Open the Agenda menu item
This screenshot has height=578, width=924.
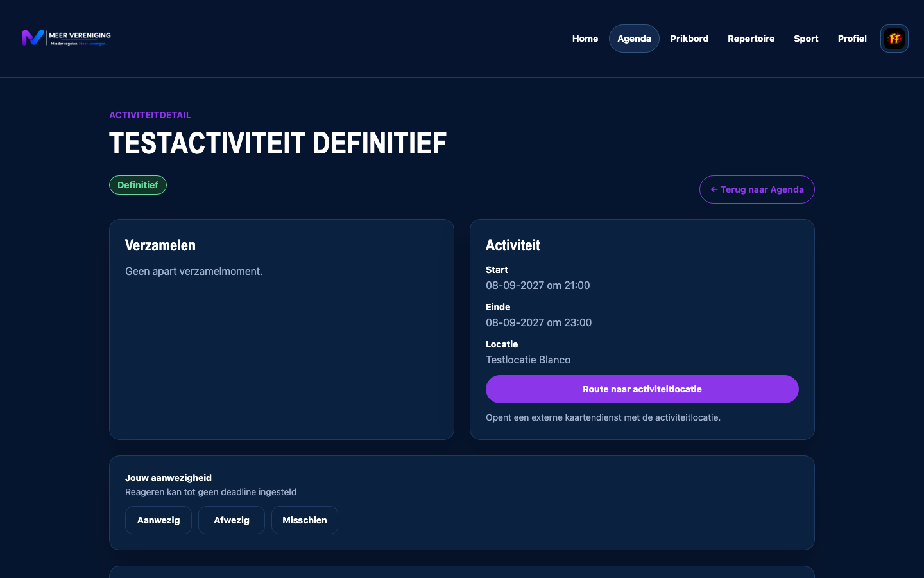[x=634, y=39]
